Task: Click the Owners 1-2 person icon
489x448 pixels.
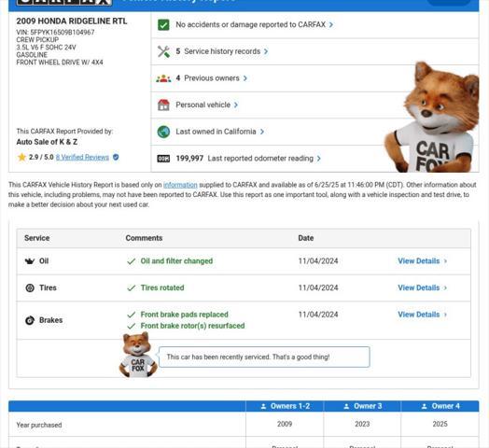Action: [x=263, y=406]
